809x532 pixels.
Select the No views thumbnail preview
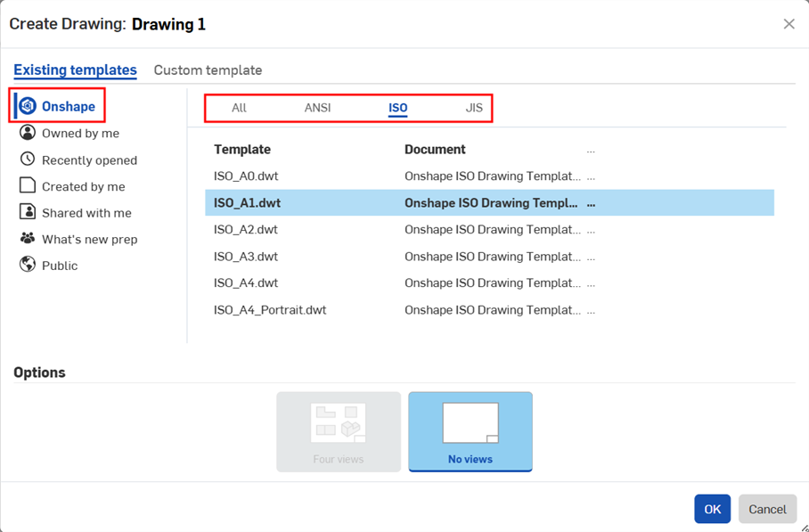(470, 423)
